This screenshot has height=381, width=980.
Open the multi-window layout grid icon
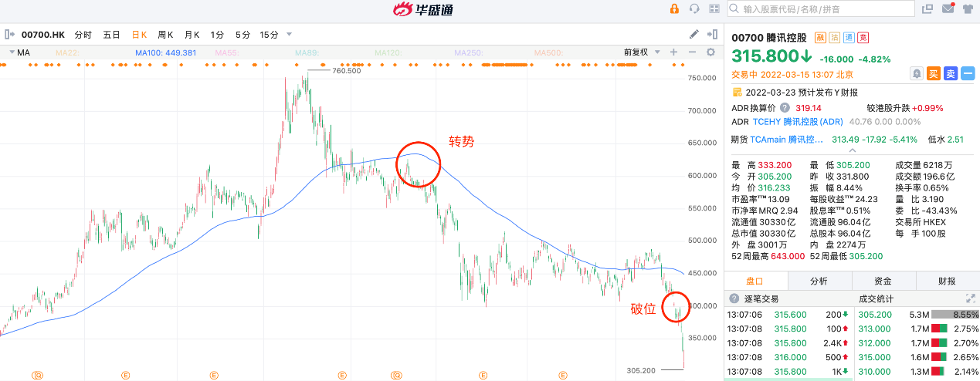[x=714, y=8]
